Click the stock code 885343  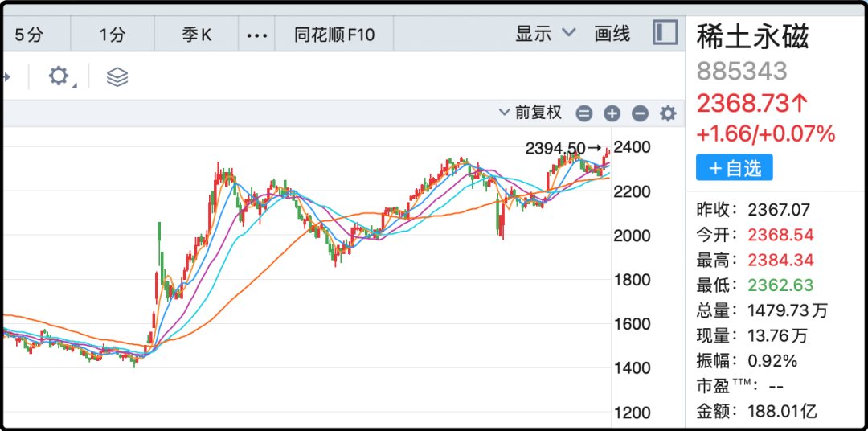tap(741, 71)
